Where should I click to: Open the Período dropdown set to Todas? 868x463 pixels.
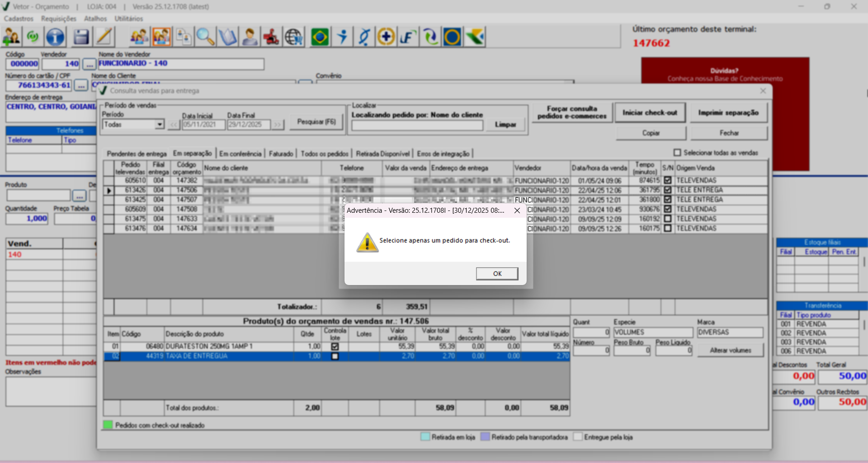click(x=159, y=125)
